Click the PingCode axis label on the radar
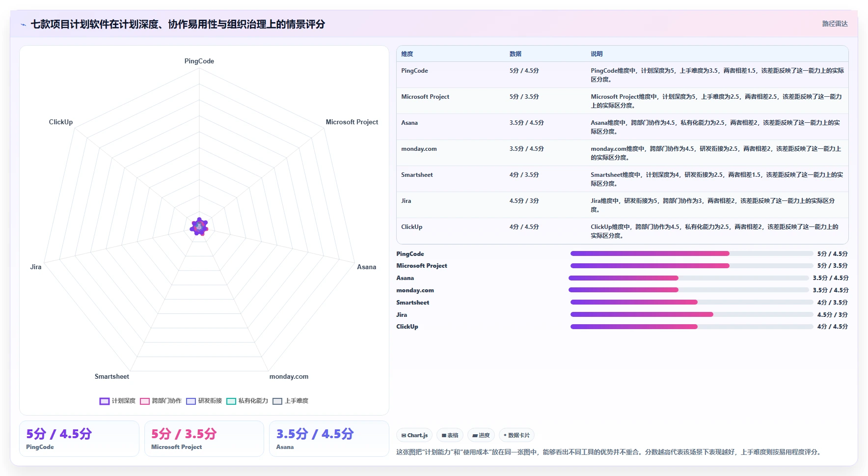Image resolution: width=868 pixels, height=476 pixels. pos(199,61)
